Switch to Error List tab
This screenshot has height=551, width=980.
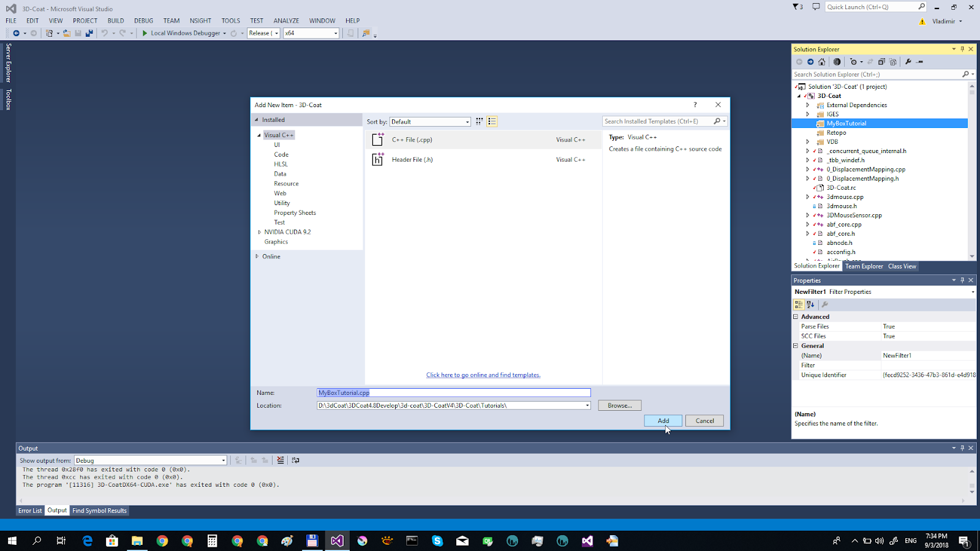coord(30,511)
